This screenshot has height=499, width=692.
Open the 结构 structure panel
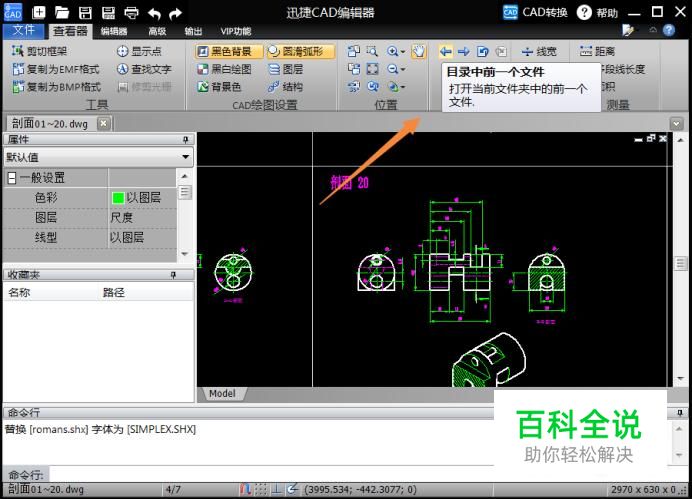coord(286,87)
